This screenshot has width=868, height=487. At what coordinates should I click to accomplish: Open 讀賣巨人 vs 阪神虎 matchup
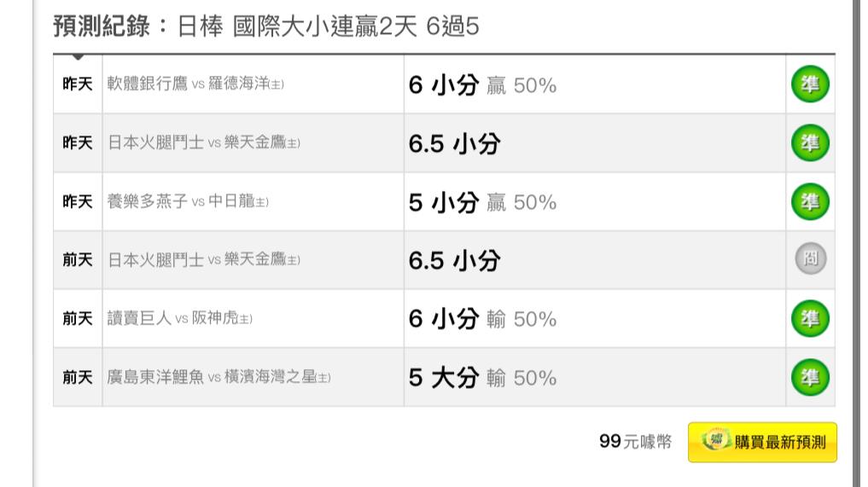[x=179, y=318]
